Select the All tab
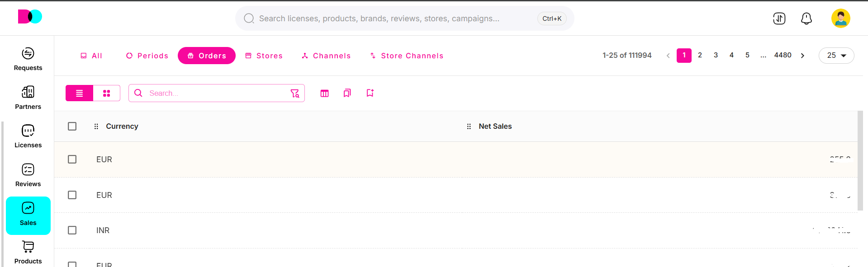 click(91, 56)
